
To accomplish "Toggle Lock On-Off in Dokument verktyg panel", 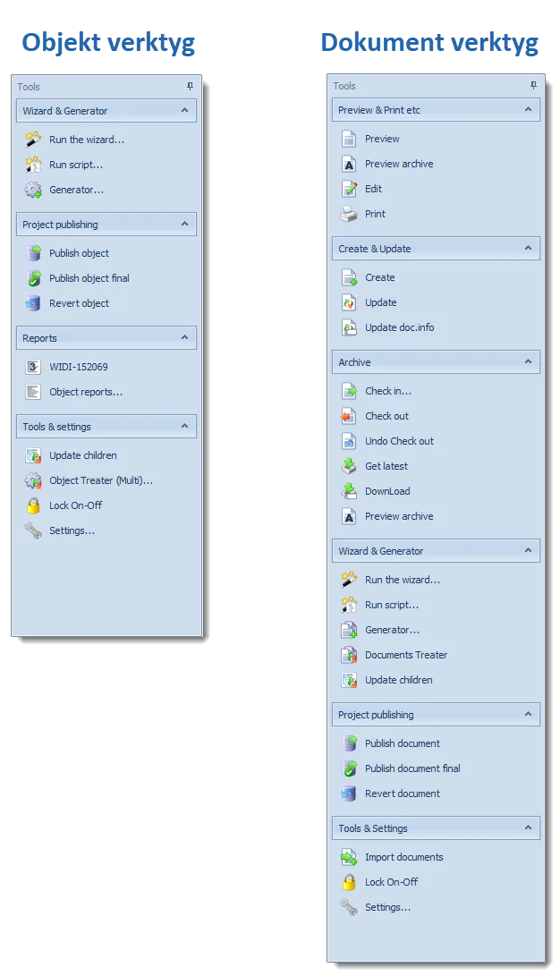I will click(392, 882).
